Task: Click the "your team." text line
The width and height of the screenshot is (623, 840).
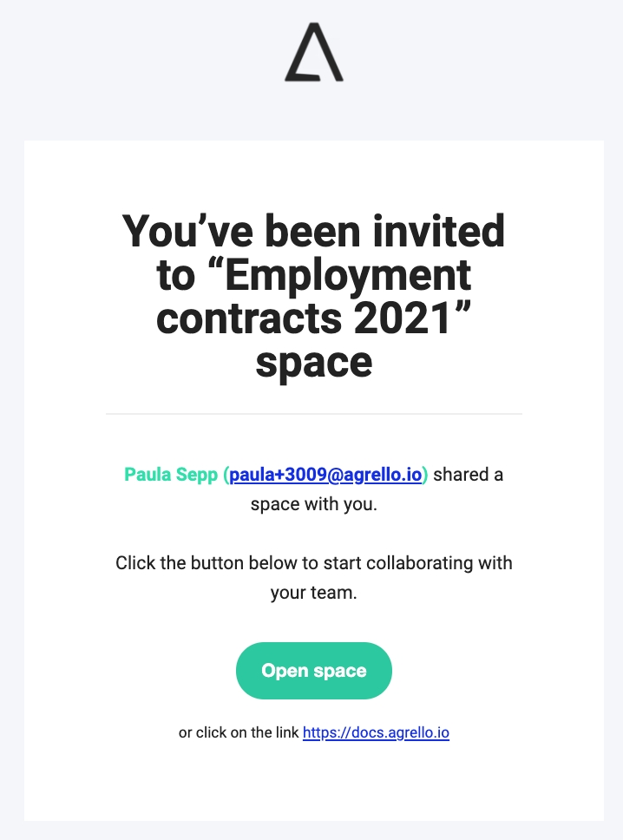Action: pos(313,594)
